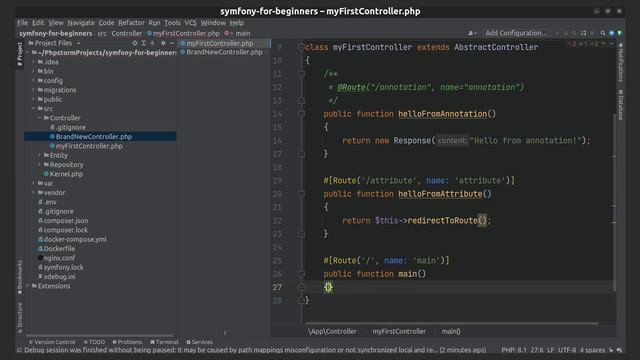Open the Terminal tool window
This screenshot has width=640, height=360.
[x=164, y=342]
